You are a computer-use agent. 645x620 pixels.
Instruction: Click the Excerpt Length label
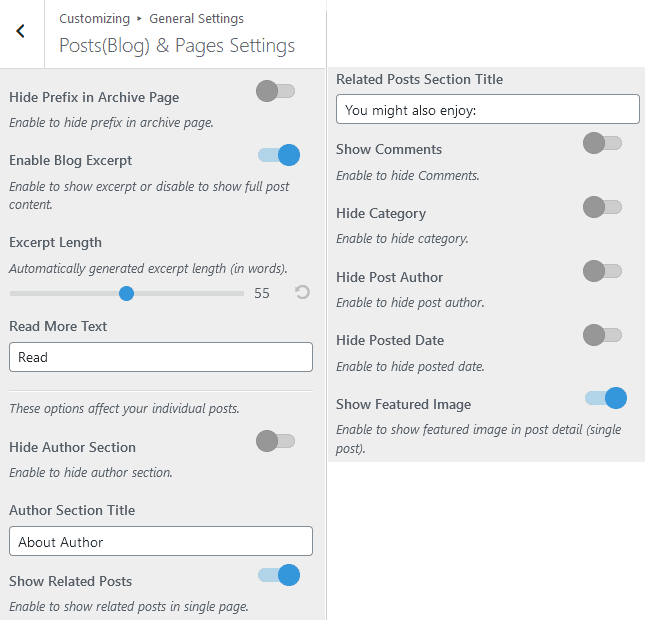tap(56, 242)
